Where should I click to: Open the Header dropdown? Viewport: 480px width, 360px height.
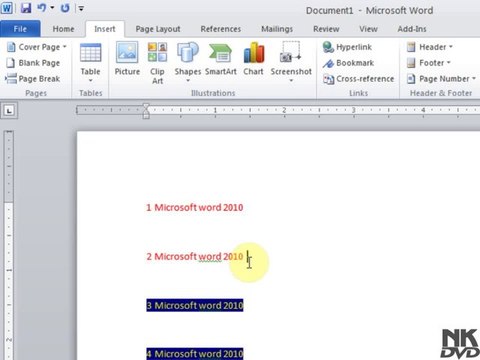tap(430, 47)
